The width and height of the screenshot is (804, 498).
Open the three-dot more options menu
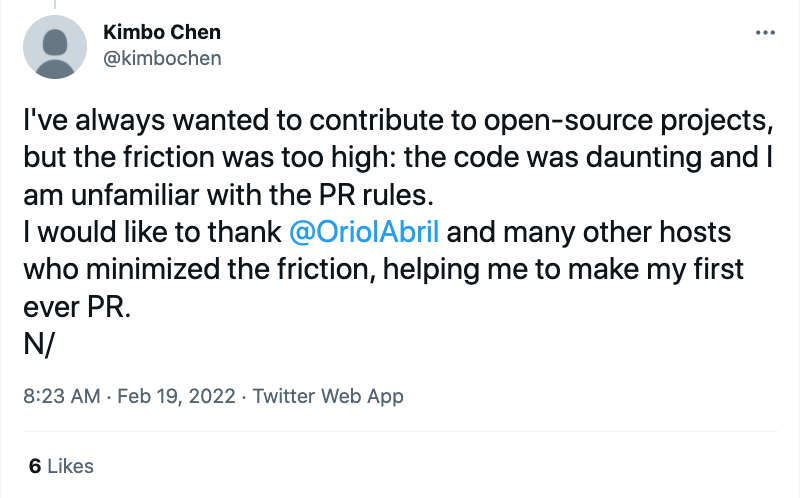(765, 33)
